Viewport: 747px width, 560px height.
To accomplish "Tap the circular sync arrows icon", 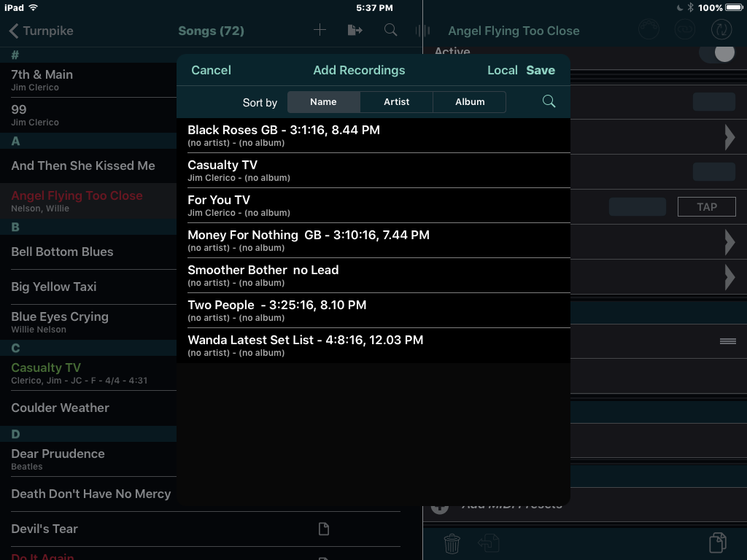I will (721, 30).
